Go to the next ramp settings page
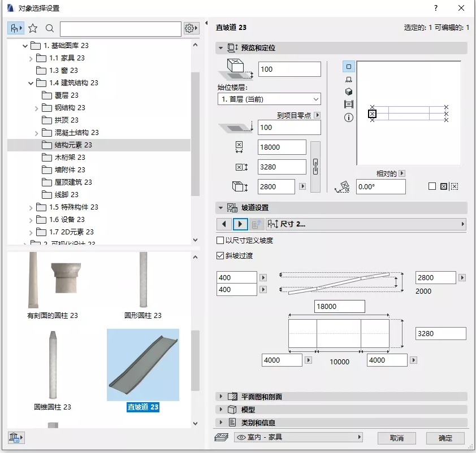The width and height of the screenshot is (476, 453). point(240,224)
